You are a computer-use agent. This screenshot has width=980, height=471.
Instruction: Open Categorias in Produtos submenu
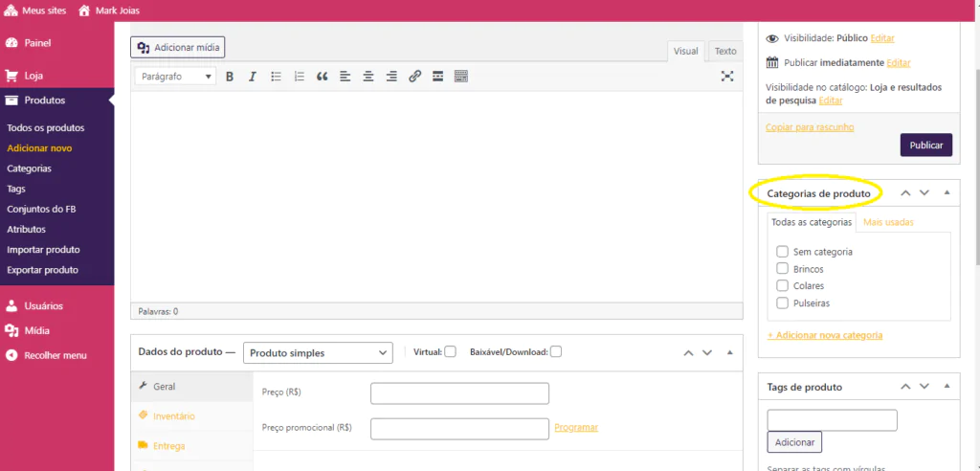[x=30, y=168]
